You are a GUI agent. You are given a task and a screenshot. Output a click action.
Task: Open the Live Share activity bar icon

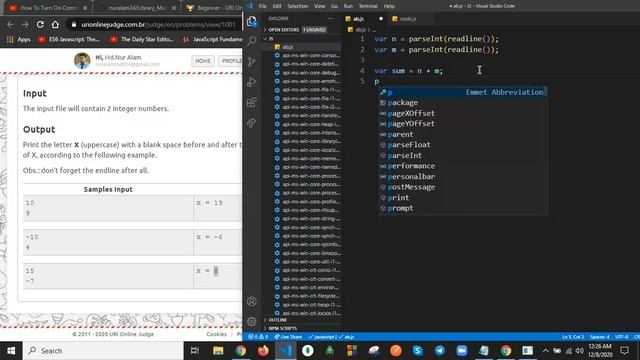[x=252, y=122]
